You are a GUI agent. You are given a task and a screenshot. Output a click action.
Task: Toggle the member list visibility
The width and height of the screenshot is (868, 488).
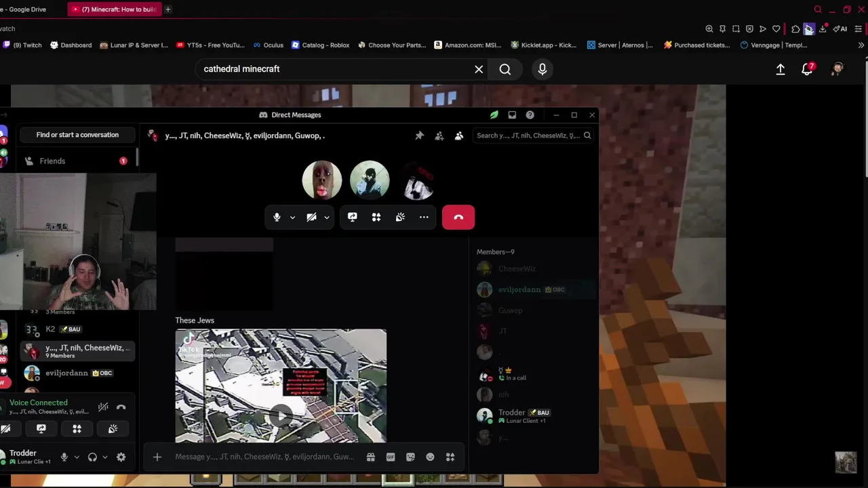point(459,136)
